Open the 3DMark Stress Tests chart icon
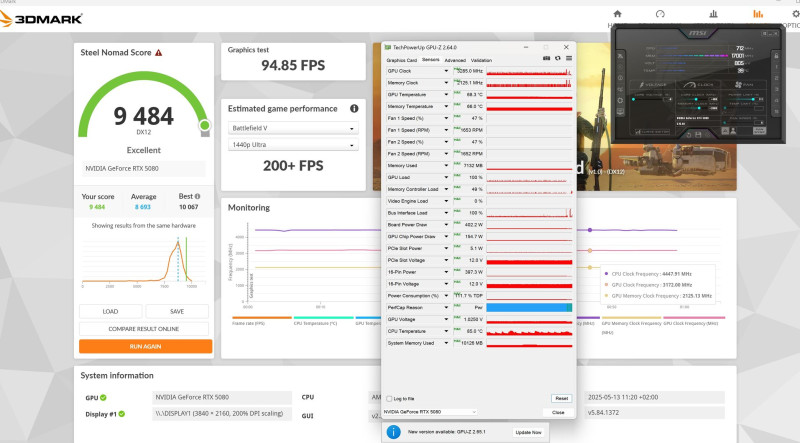Viewport: 800px width, 443px height. 713,14
